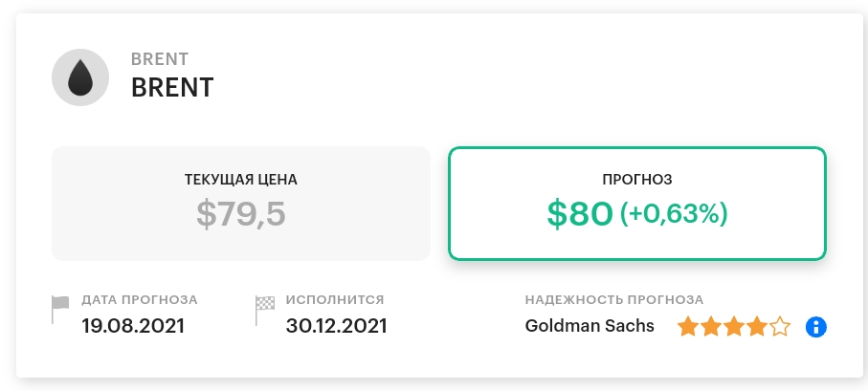The image size is (868, 391).
Task: Click the fourth orange rating star
Action: click(757, 326)
